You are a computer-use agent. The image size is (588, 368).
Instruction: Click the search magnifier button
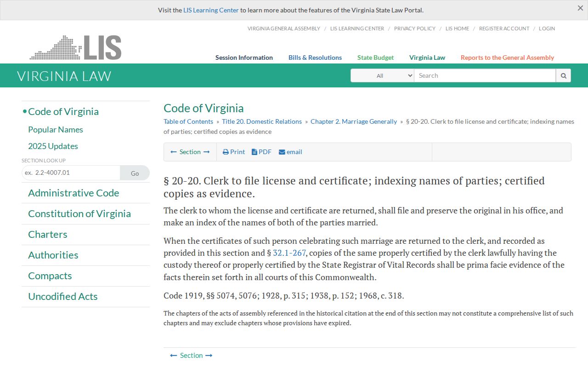coord(564,75)
